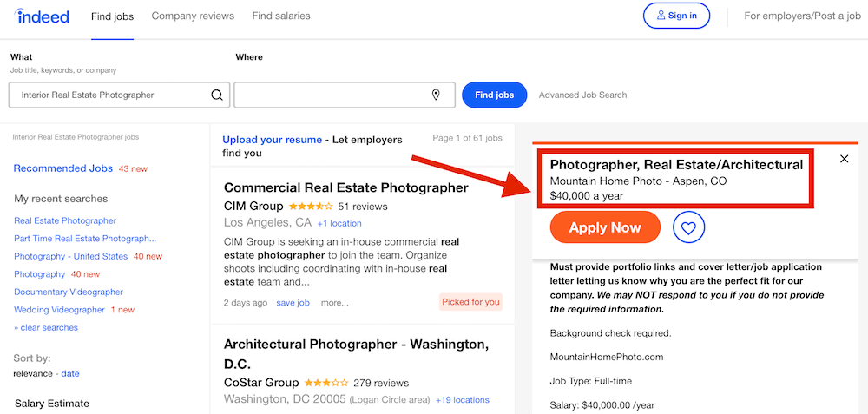Open the Company reviews tab

[193, 16]
